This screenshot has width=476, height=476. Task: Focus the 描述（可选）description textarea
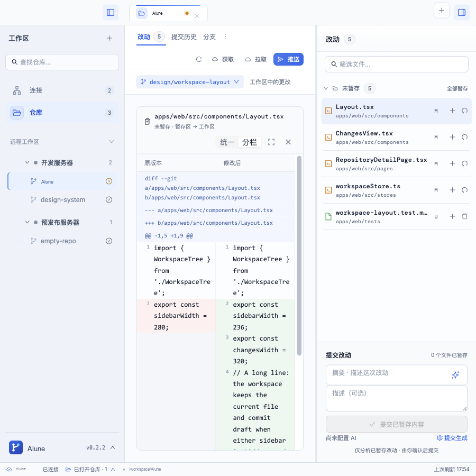pyautogui.click(x=397, y=398)
